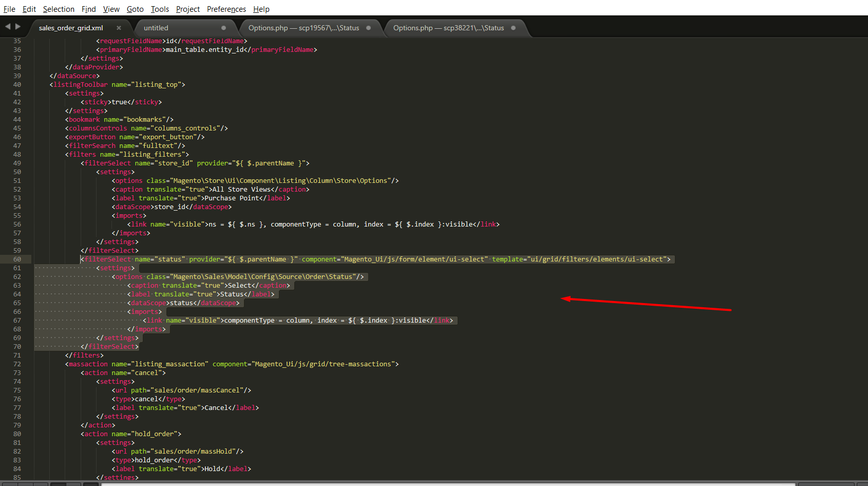This screenshot has height=486, width=868.
Task: Click the back navigation arrow
Action: pyautogui.click(x=7, y=27)
